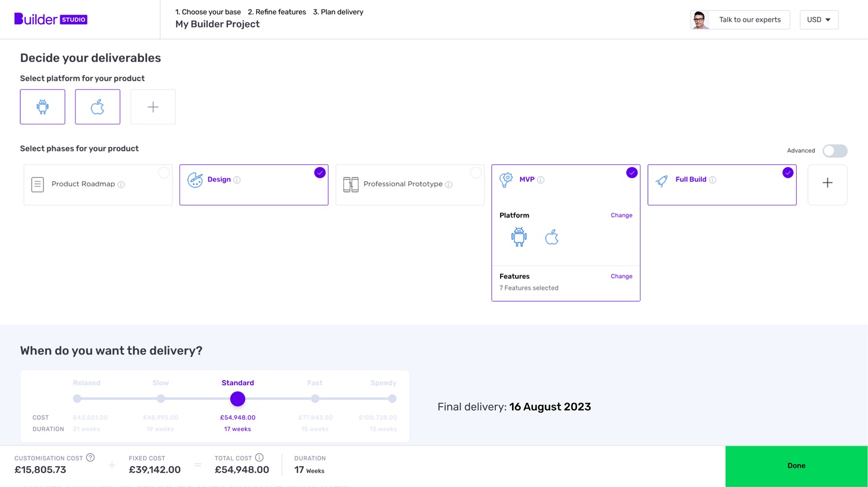This screenshot has height=487, width=868.
Task: Open Customisation Cost help icon
Action: [x=90, y=458]
